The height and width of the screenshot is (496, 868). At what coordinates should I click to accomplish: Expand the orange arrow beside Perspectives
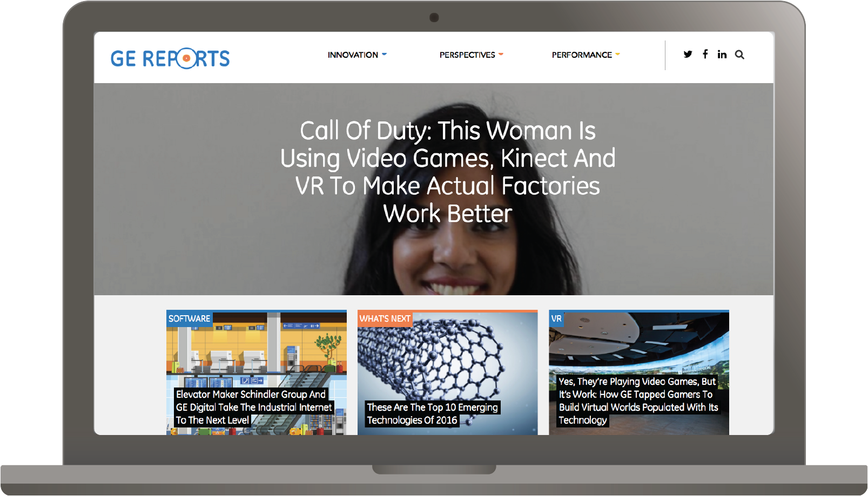[501, 54]
